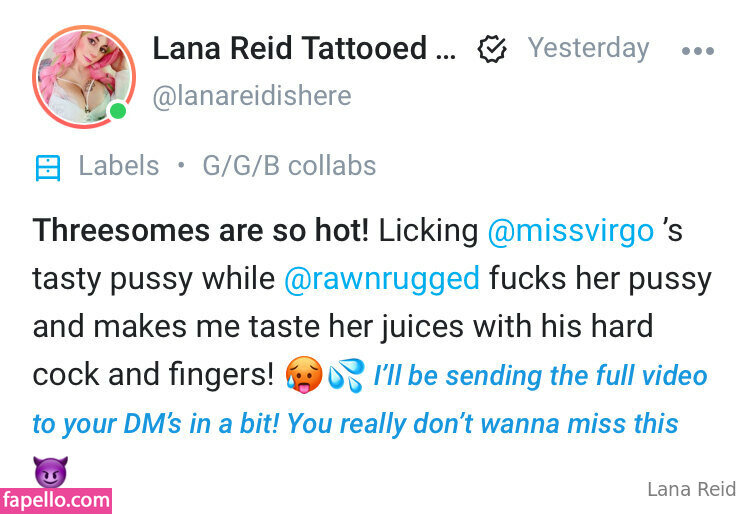Click the @lanareidishere username handle
750x514 pixels.
coord(251,96)
